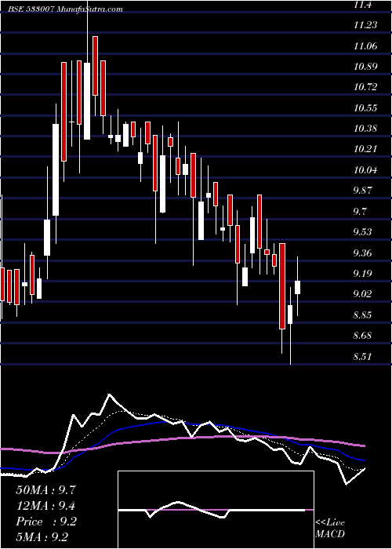Click the 8.85 price axis label

[364, 315]
